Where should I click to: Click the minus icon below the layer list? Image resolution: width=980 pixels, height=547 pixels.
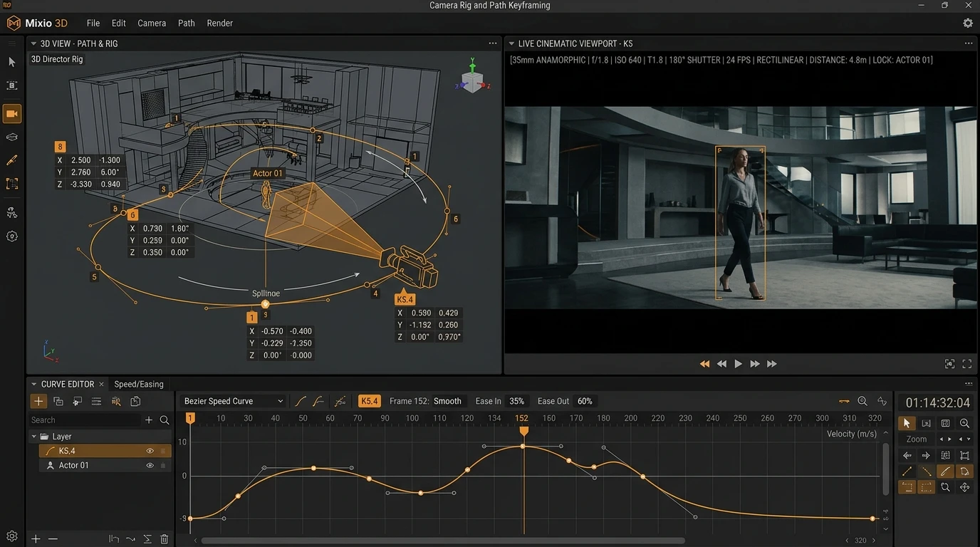coord(53,539)
